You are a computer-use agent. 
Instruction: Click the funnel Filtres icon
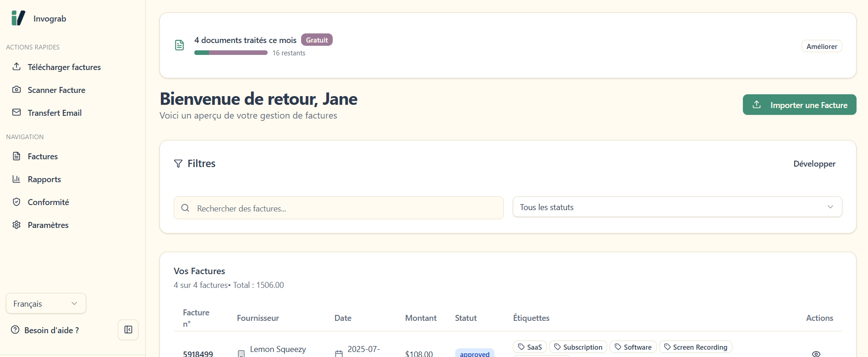(178, 164)
